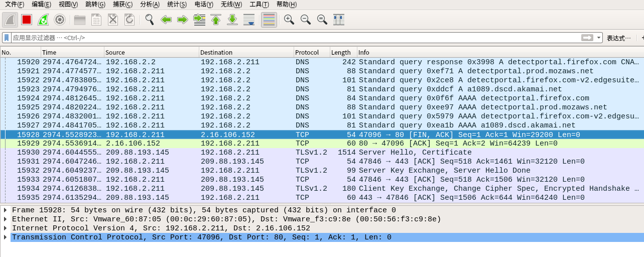The height and width of the screenshot is (257, 644).
Task: Select packet 15929 TCP ACK row
Action: coord(322,144)
